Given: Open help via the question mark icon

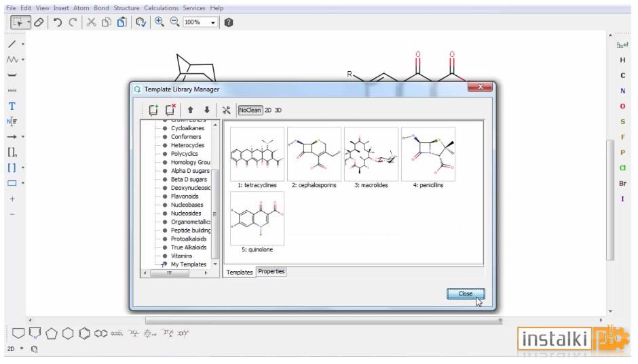Looking at the screenshot, I should pos(229,22).
